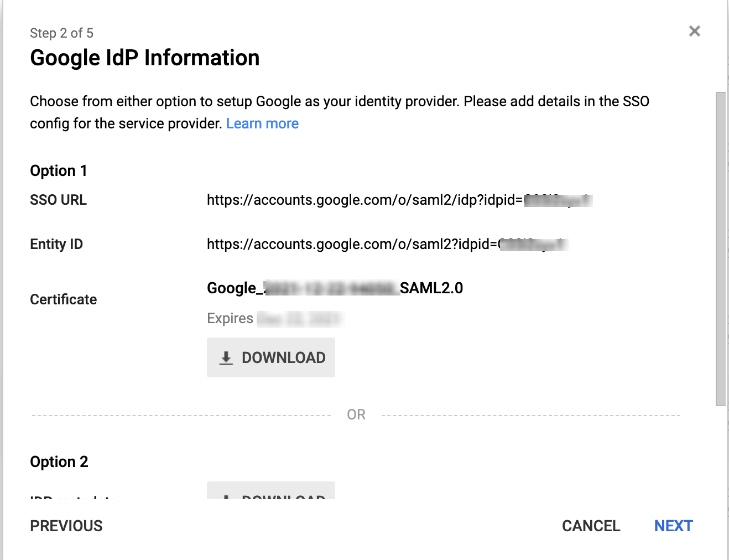729x560 pixels.
Task: Click the download arrow icon under Certificate
Action: [x=226, y=358]
